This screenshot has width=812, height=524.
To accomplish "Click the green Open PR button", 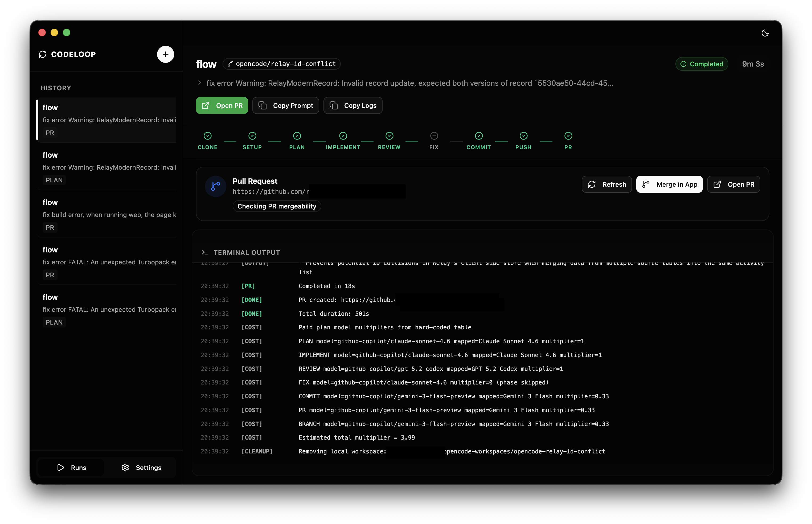I will click(x=222, y=105).
